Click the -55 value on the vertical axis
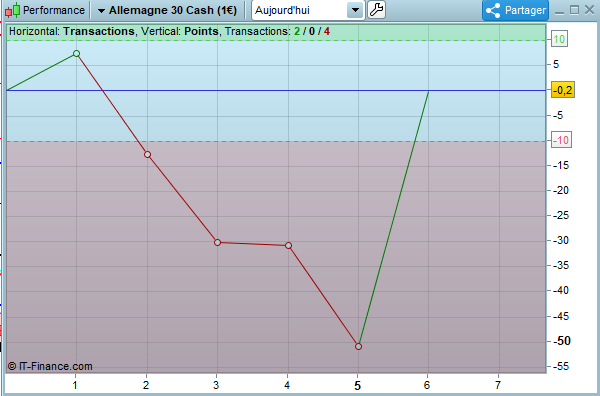The image size is (600, 396). pyautogui.click(x=561, y=366)
